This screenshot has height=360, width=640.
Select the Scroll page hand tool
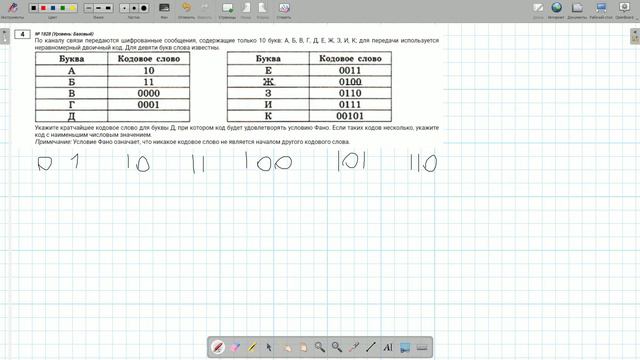pyautogui.click(x=303, y=347)
